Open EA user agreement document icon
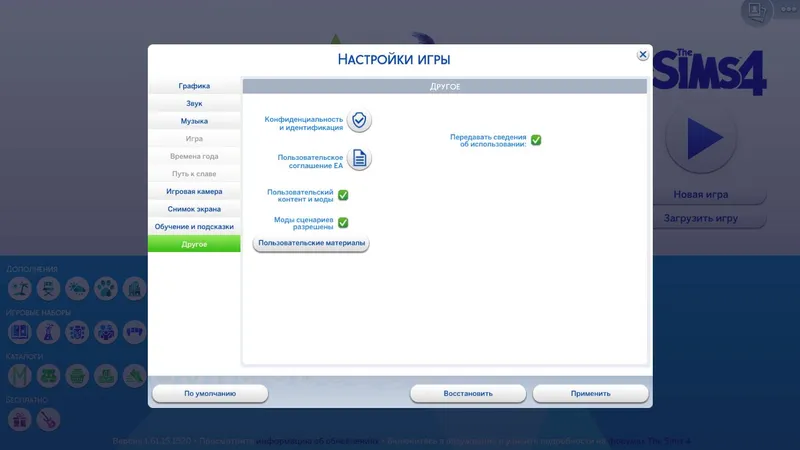This screenshot has width=800, height=450. (359, 159)
